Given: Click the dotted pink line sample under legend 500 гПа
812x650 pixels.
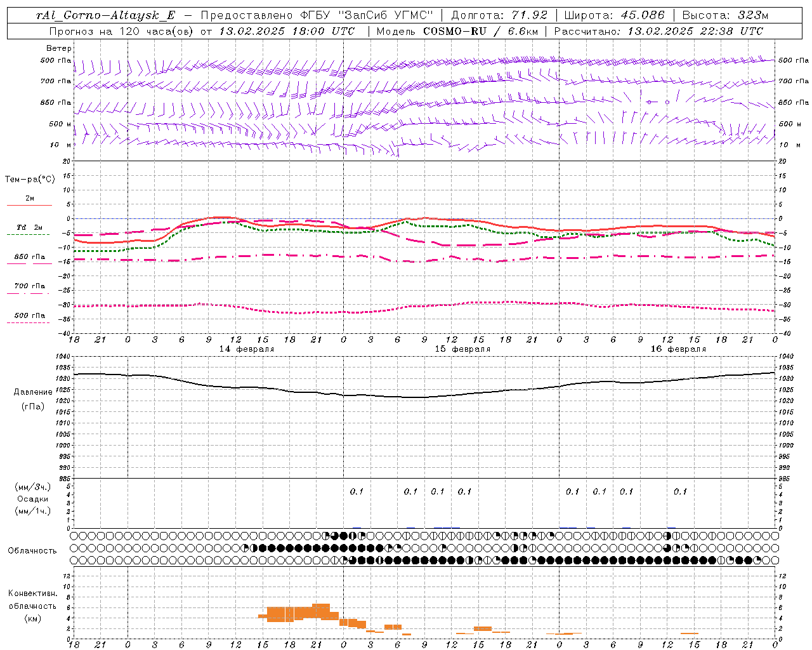Looking at the screenshot, I should [30, 322].
